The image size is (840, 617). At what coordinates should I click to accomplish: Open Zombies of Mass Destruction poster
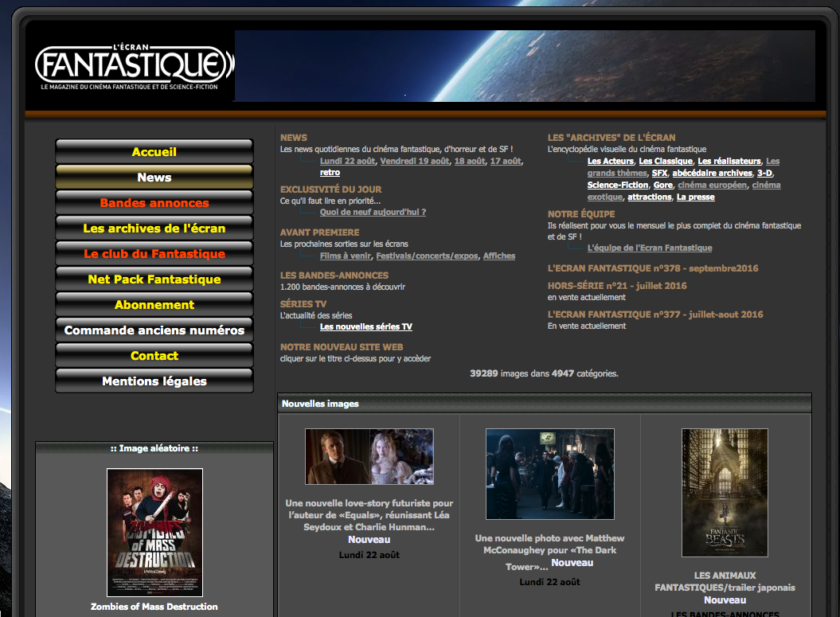(x=154, y=532)
